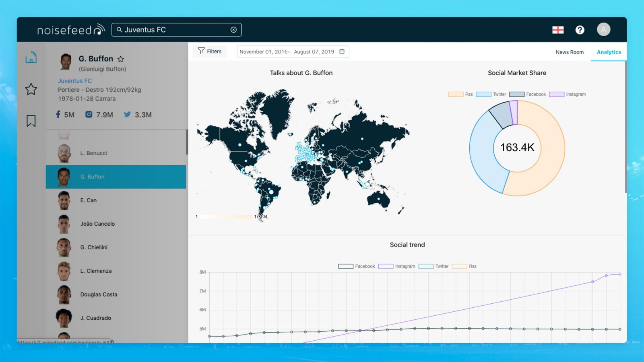Switch to the Analytics tab
Image resolution: width=644 pixels, height=362 pixels.
click(609, 52)
